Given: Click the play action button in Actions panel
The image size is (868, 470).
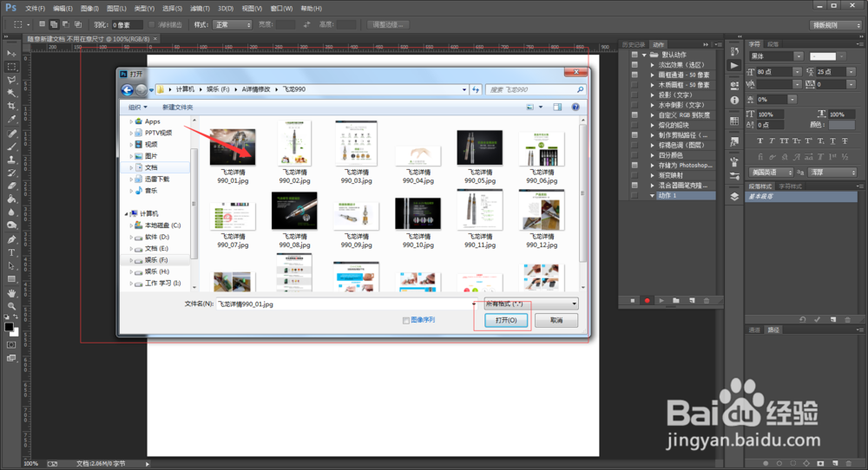Looking at the screenshot, I should tap(661, 301).
